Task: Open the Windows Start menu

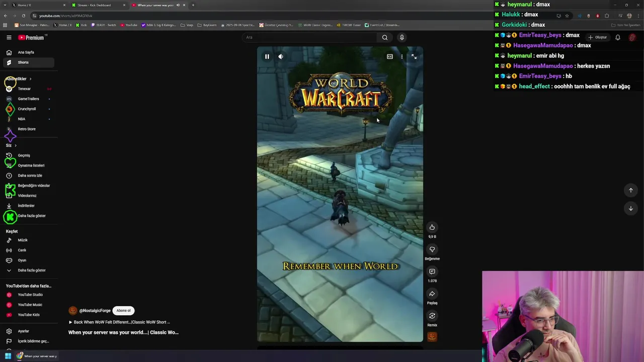Action: click(x=8, y=356)
